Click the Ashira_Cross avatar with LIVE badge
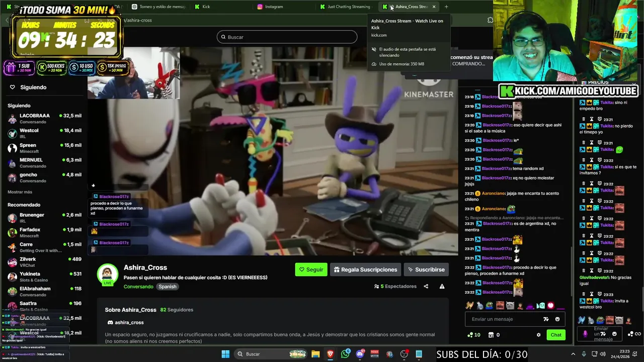 click(107, 275)
